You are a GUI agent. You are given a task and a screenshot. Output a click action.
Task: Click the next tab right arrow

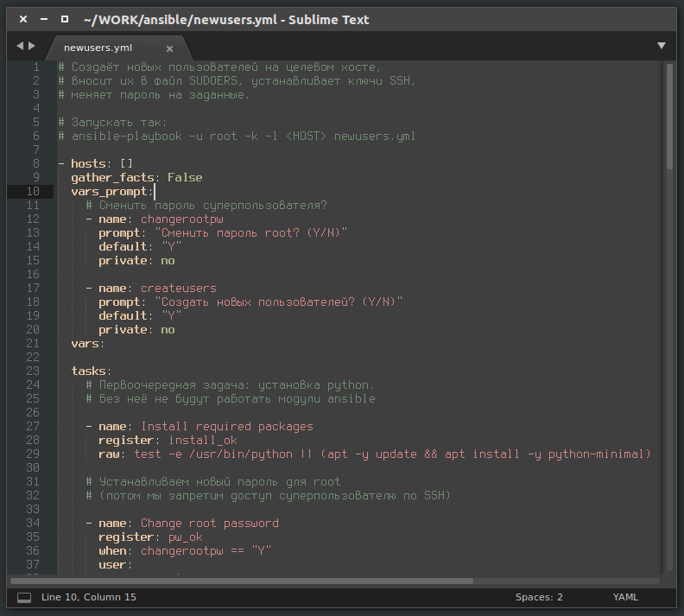pyautogui.click(x=33, y=46)
